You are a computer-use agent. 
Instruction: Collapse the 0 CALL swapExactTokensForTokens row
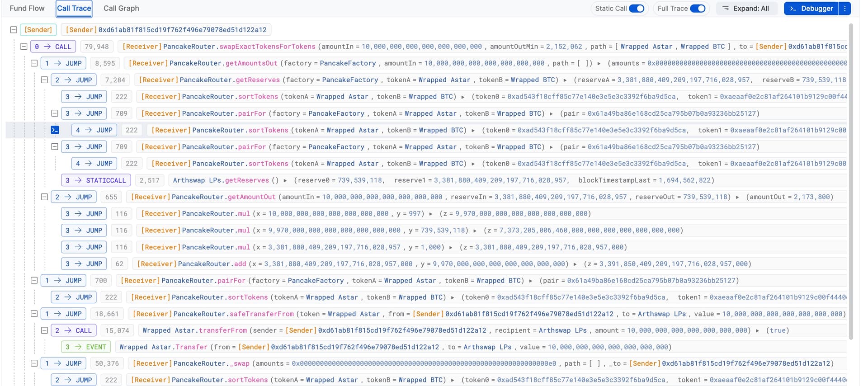coord(24,47)
